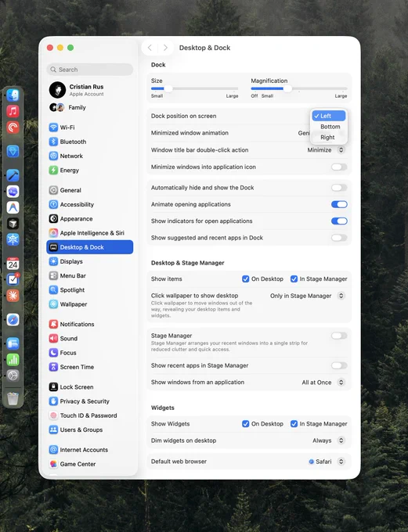Select Sound in the sidebar

click(90, 338)
